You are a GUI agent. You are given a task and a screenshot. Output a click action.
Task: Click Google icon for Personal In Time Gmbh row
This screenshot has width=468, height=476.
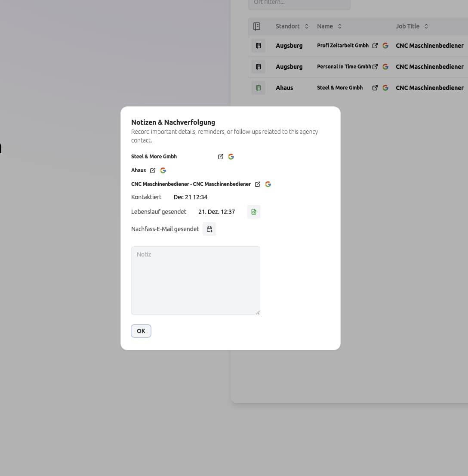[385, 67]
